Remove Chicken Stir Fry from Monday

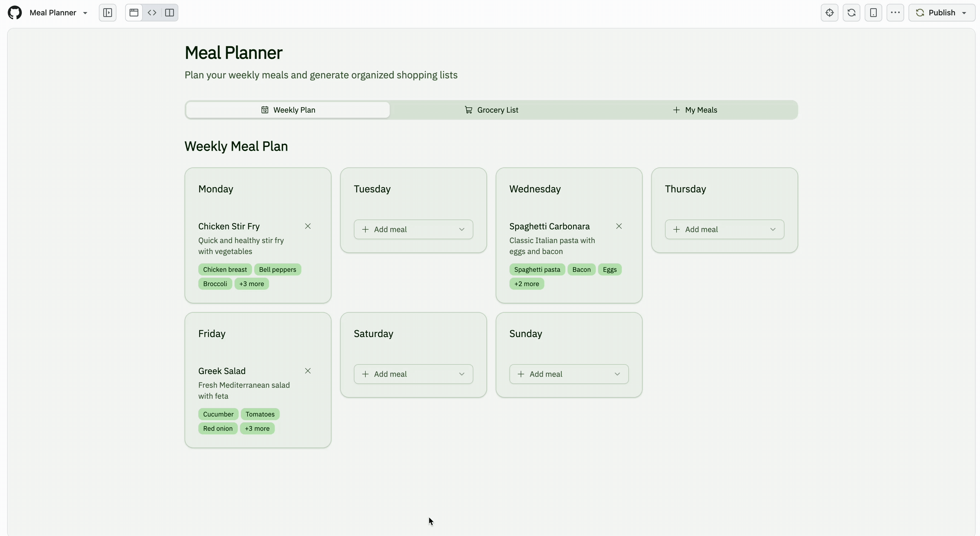click(x=308, y=226)
